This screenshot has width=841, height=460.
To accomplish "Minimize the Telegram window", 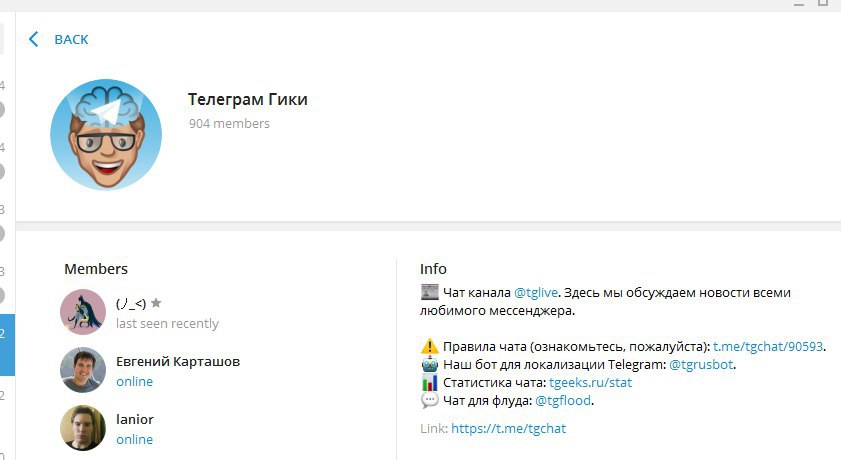I will pyautogui.click(x=799, y=4).
